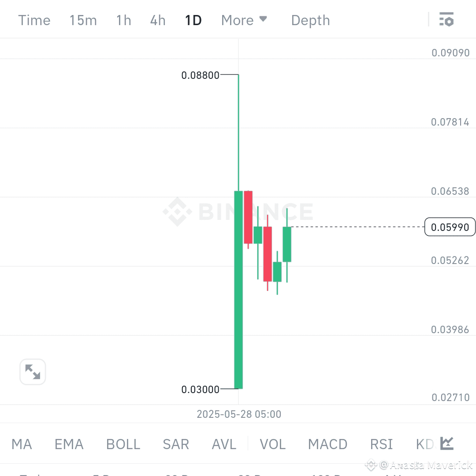Select the candlestick chart style icon bottom right
The height and width of the screenshot is (476, 476).
click(446, 444)
